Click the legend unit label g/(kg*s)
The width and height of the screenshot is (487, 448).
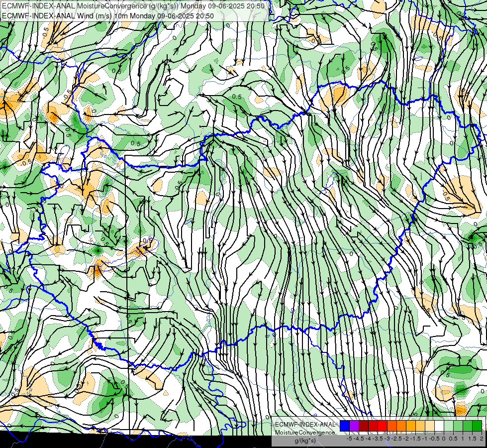click(x=305, y=441)
